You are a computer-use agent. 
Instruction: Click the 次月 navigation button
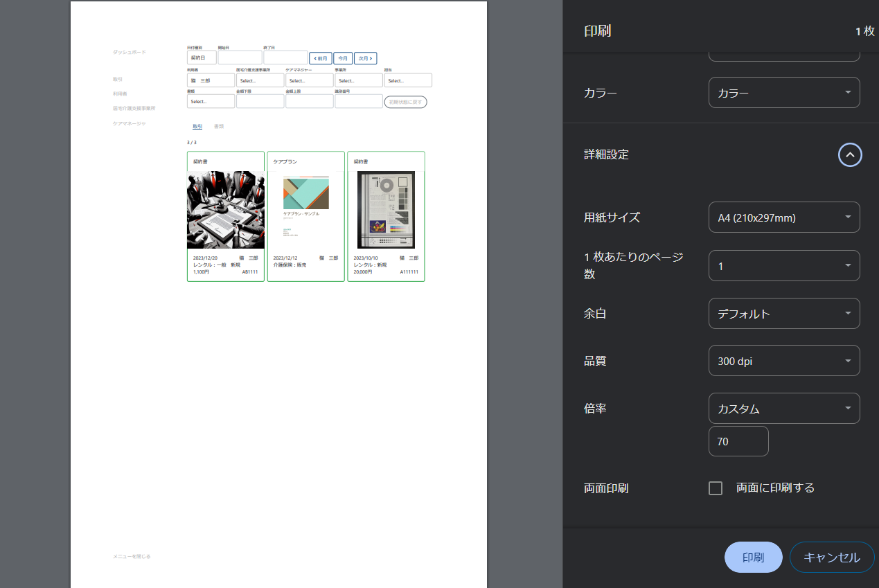click(x=365, y=58)
